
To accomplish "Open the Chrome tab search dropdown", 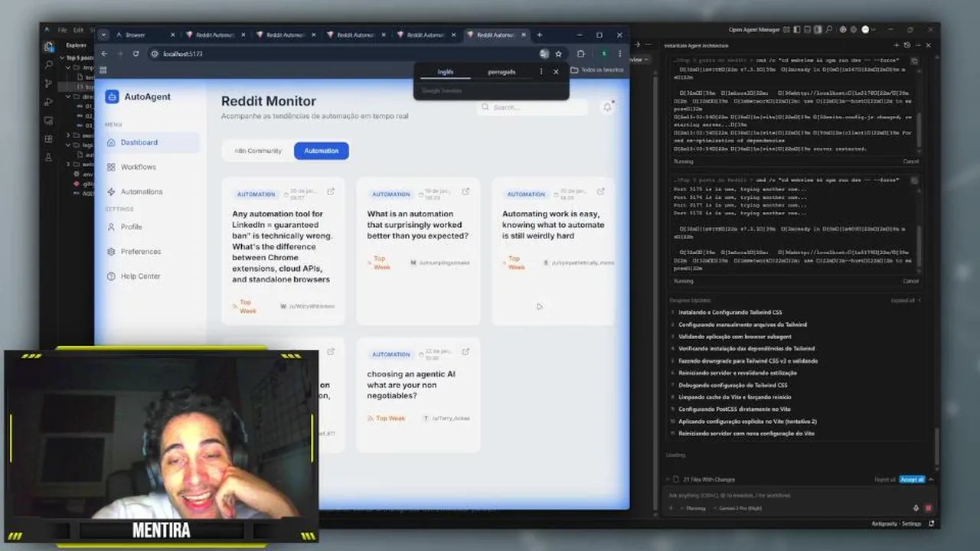I will [x=103, y=34].
